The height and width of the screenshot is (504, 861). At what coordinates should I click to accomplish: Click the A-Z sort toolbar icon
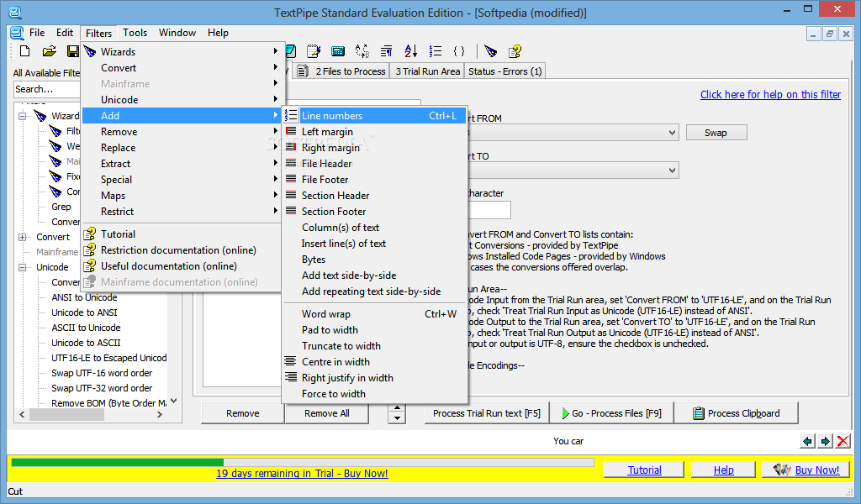click(410, 51)
